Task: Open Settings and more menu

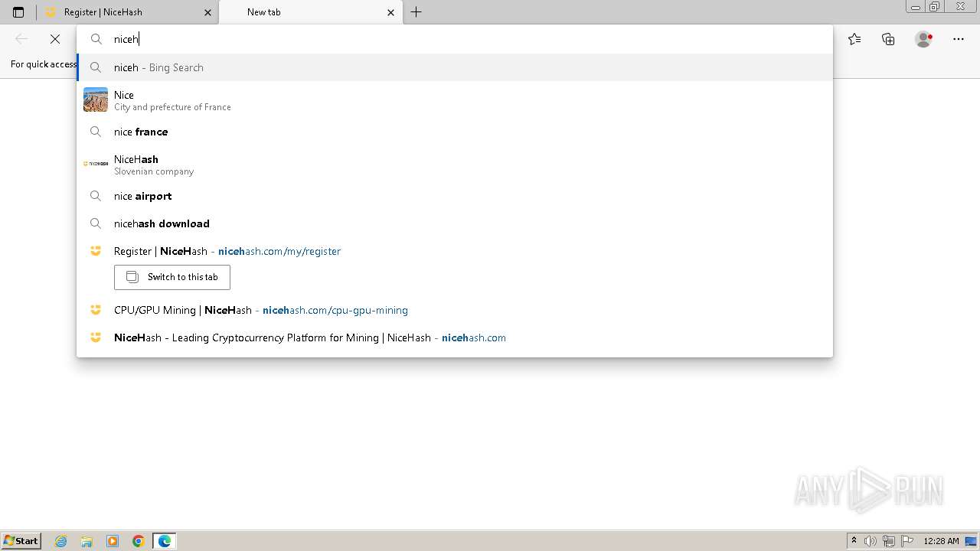Action: (x=959, y=39)
